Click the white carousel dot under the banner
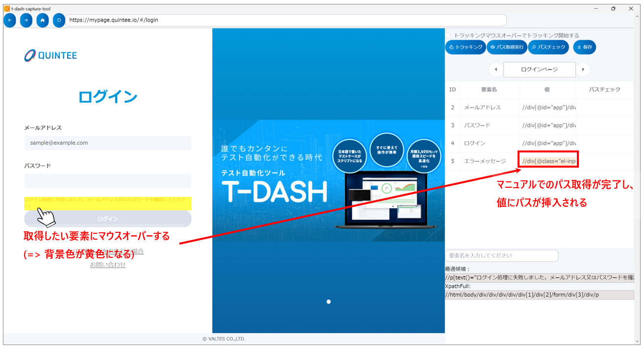Viewport: 644px width, 348px height. [x=328, y=301]
